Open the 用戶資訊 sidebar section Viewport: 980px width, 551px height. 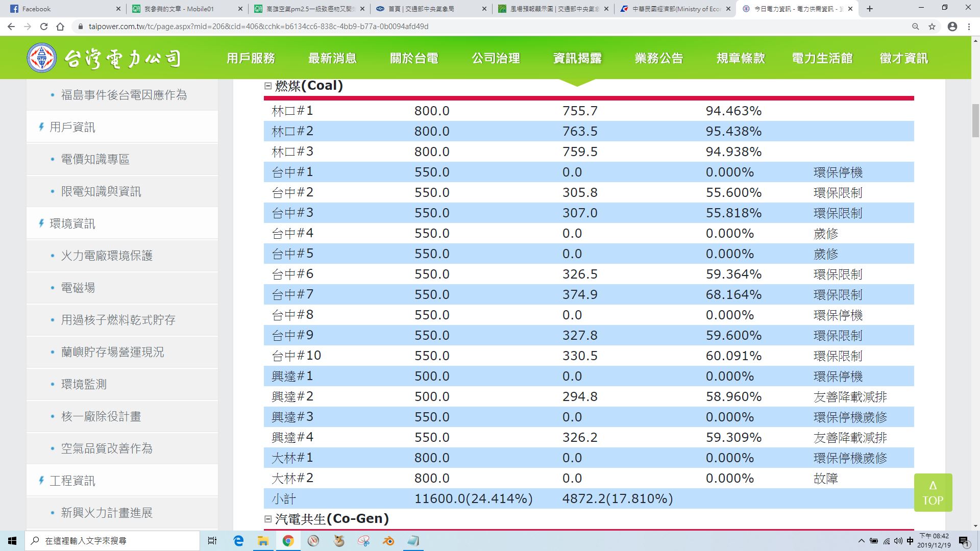[x=72, y=127]
